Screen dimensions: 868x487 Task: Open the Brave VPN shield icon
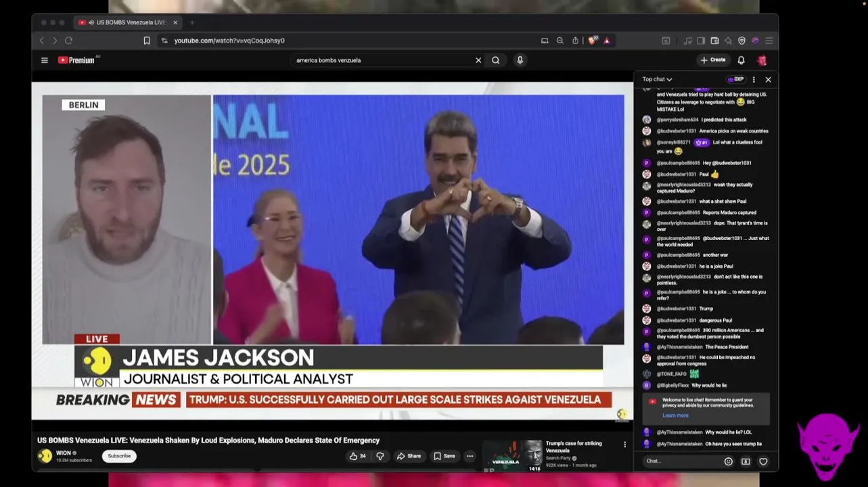[741, 41]
